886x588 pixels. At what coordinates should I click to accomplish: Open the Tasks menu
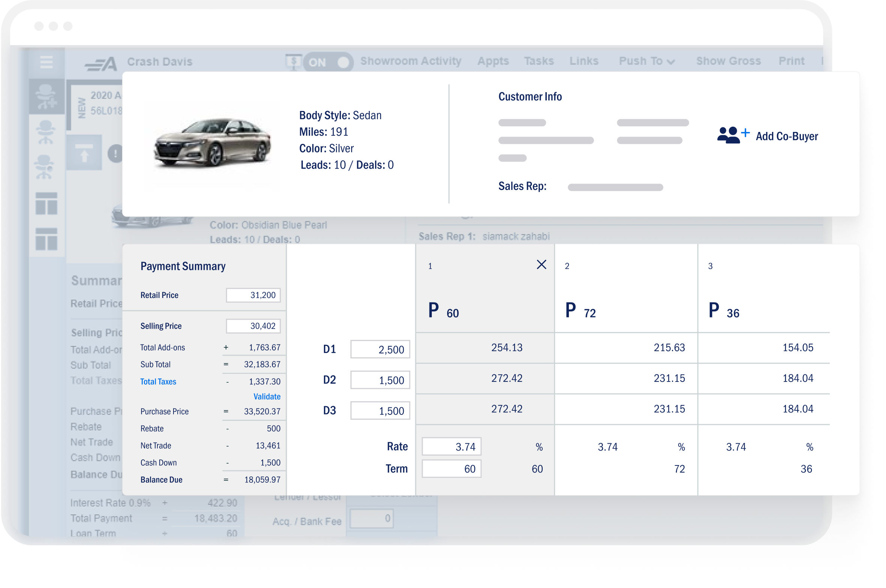(x=539, y=61)
